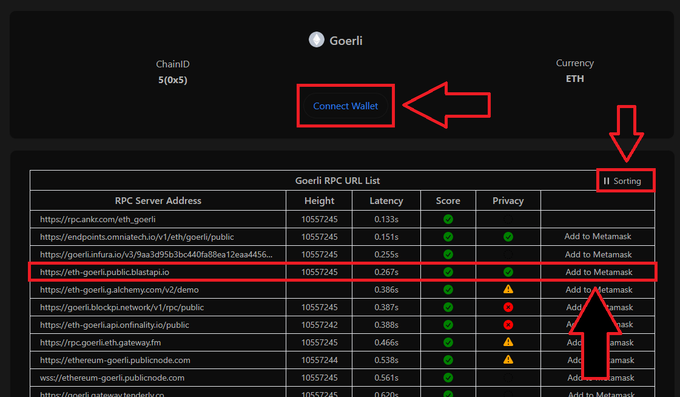Select the endpoints.omniatech.io address
This screenshot has width=680, height=397.
(137, 237)
